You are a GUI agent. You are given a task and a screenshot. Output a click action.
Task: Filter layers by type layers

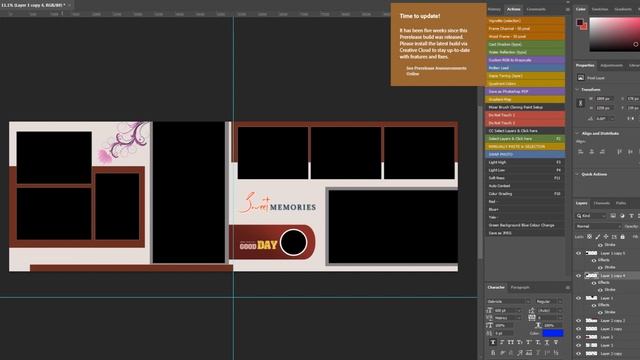point(631,216)
